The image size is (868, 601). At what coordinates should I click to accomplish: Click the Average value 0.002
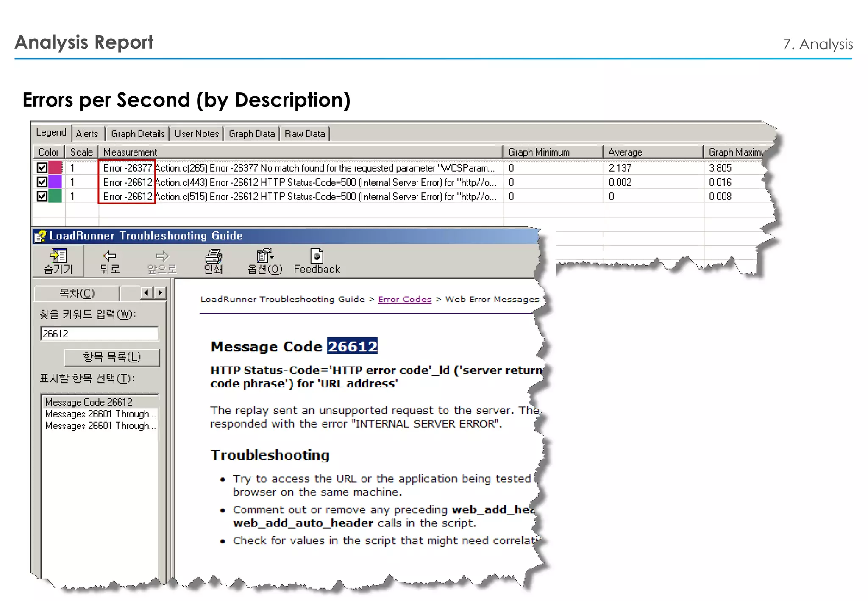[x=620, y=182]
